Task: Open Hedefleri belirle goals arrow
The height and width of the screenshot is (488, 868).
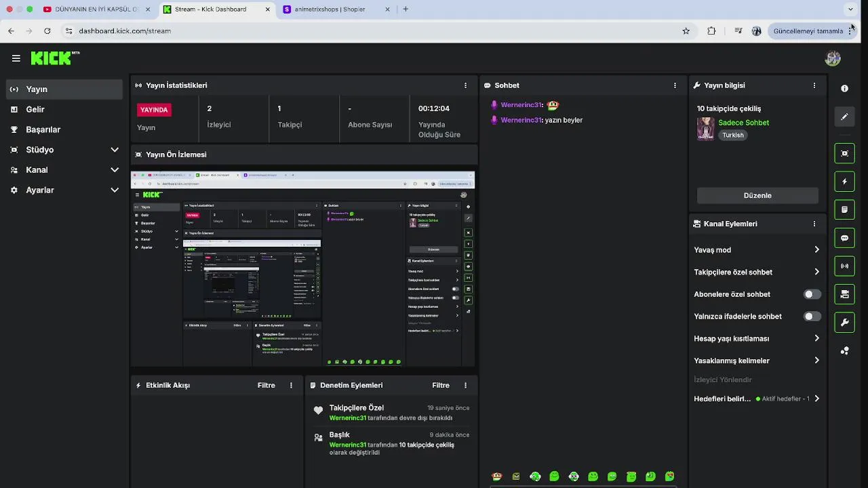Action: pyautogui.click(x=816, y=399)
